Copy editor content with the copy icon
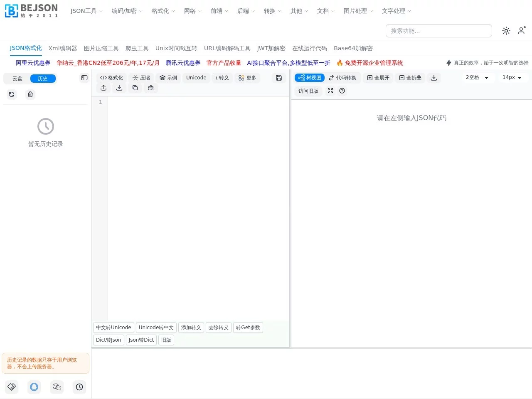Viewport: 532px width, 399px height. (135, 88)
